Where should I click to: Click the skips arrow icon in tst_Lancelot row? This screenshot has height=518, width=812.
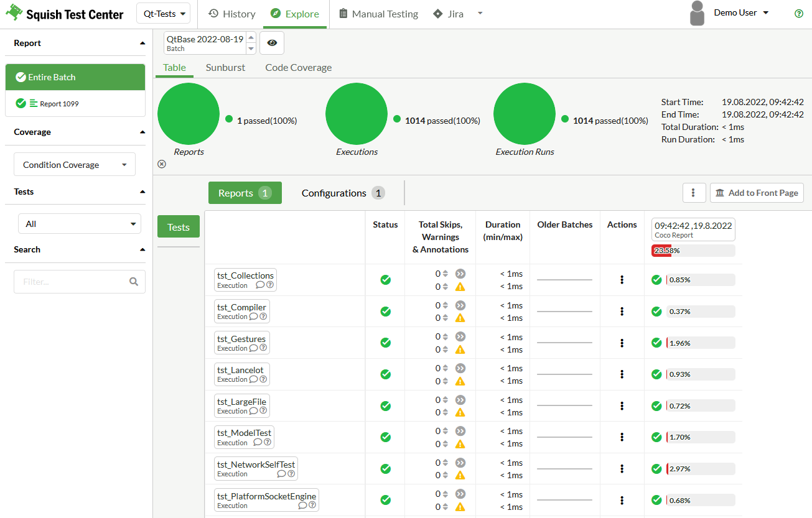click(460, 368)
